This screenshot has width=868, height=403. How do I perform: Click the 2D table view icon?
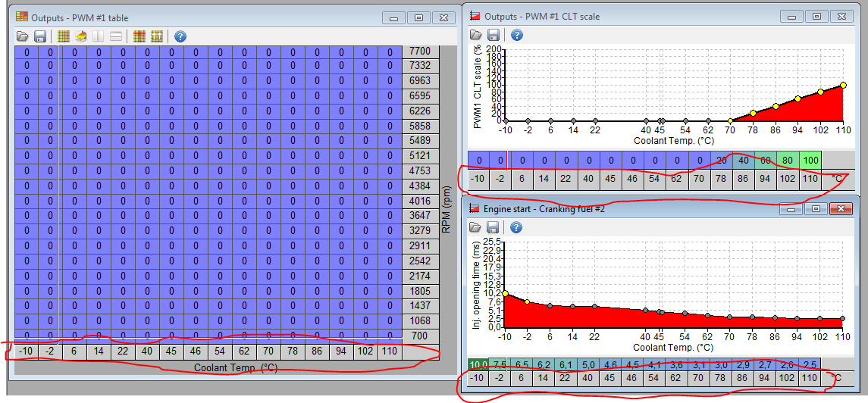pos(64,36)
